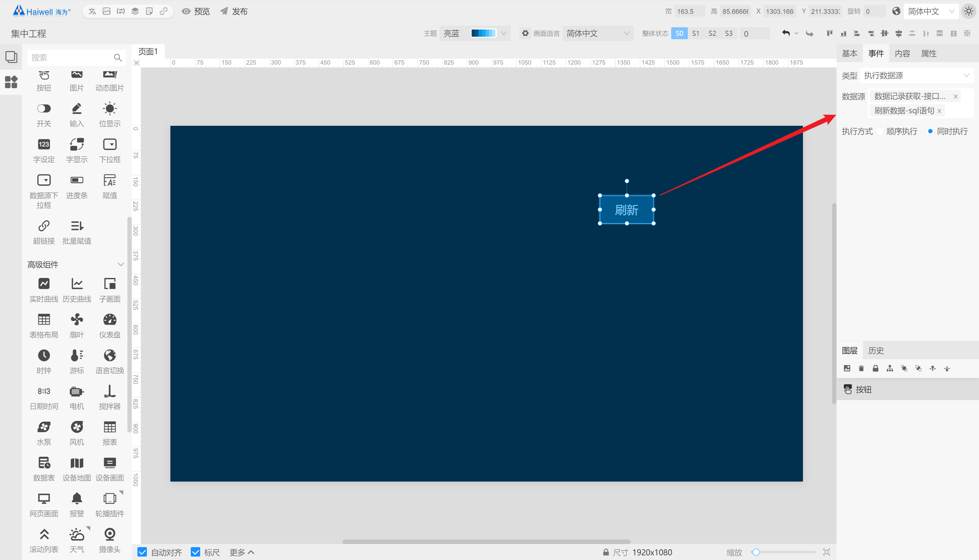Switch to the 事件 tab
The image size is (979, 560).
876,53
